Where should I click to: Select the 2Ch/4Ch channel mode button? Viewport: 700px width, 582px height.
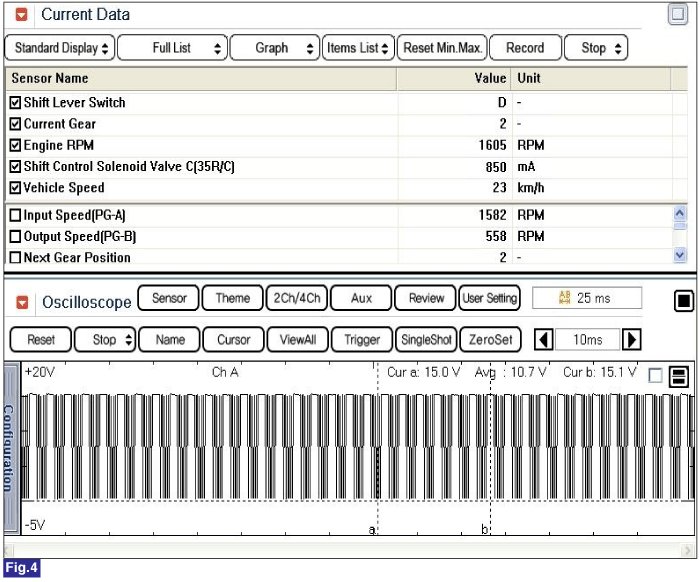click(x=293, y=298)
